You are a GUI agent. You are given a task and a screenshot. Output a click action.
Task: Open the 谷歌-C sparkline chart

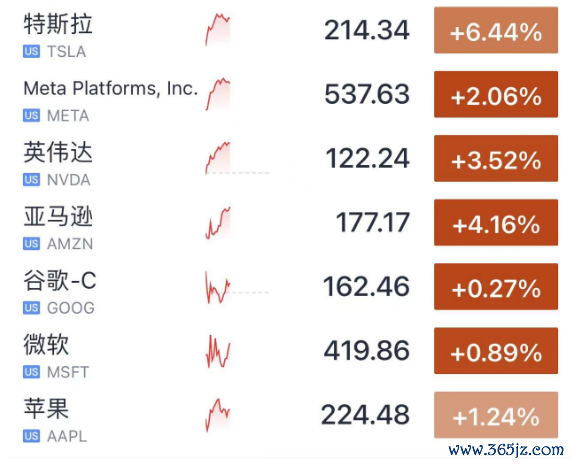[218, 287]
